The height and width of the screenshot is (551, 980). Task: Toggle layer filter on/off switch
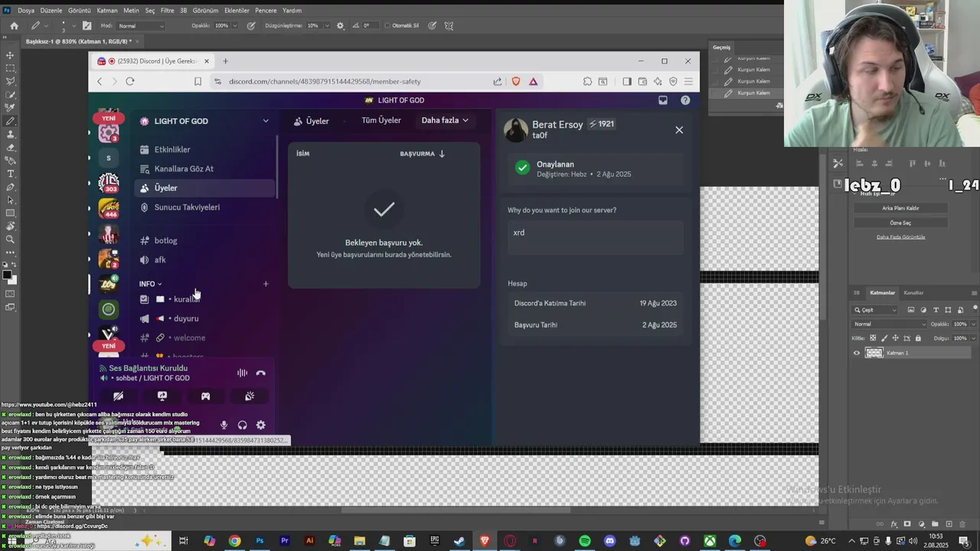point(975,310)
